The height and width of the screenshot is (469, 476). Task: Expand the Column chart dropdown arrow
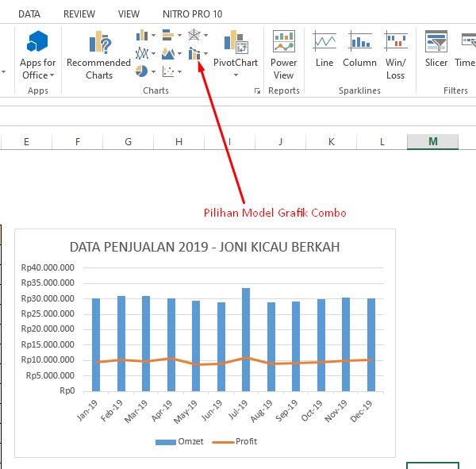point(153,36)
